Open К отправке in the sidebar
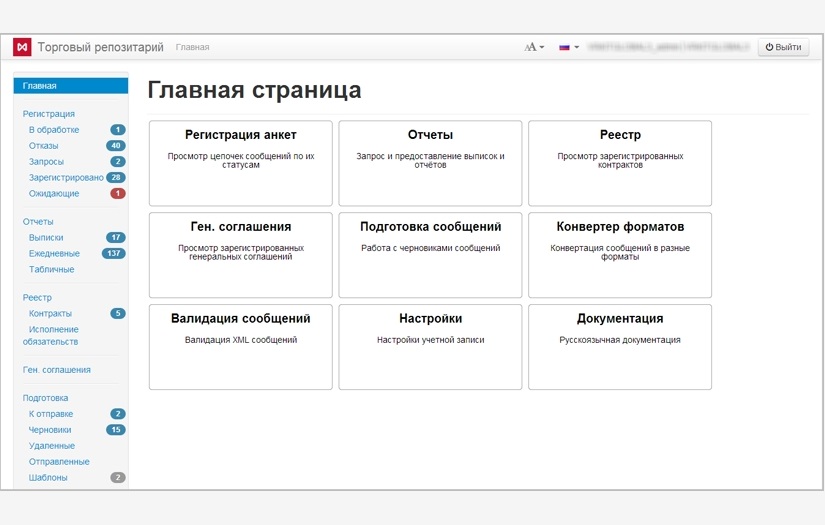The width and height of the screenshot is (825, 525). pyautogui.click(x=51, y=414)
